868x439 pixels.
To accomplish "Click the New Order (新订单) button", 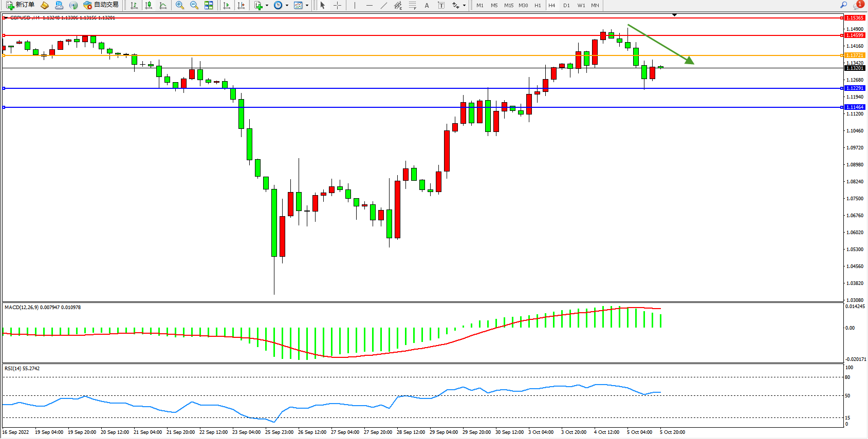I will tap(21, 5).
